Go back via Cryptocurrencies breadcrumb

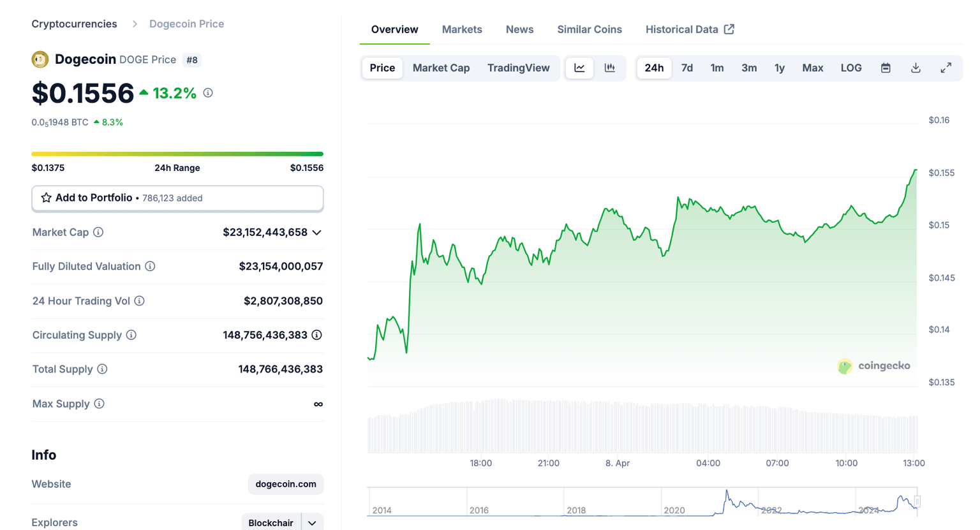74,24
